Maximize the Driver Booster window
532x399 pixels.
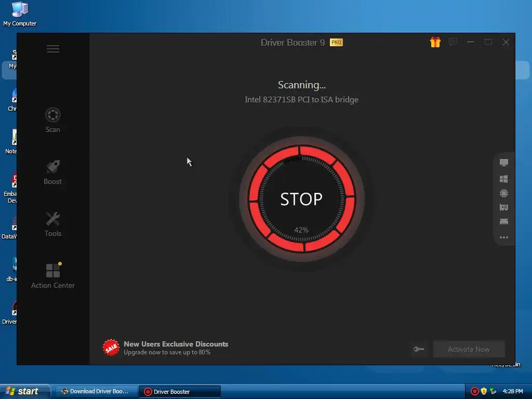click(488, 42)
